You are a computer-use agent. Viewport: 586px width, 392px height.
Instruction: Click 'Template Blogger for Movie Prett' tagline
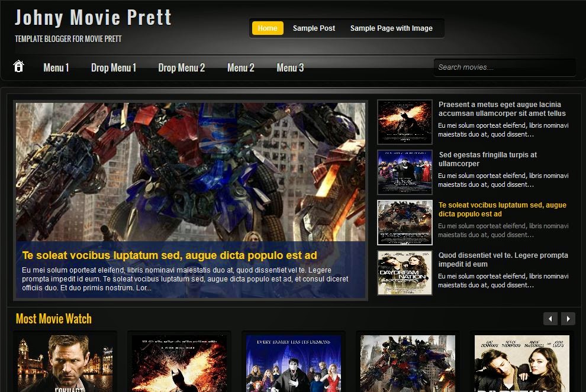coord(68,39)
